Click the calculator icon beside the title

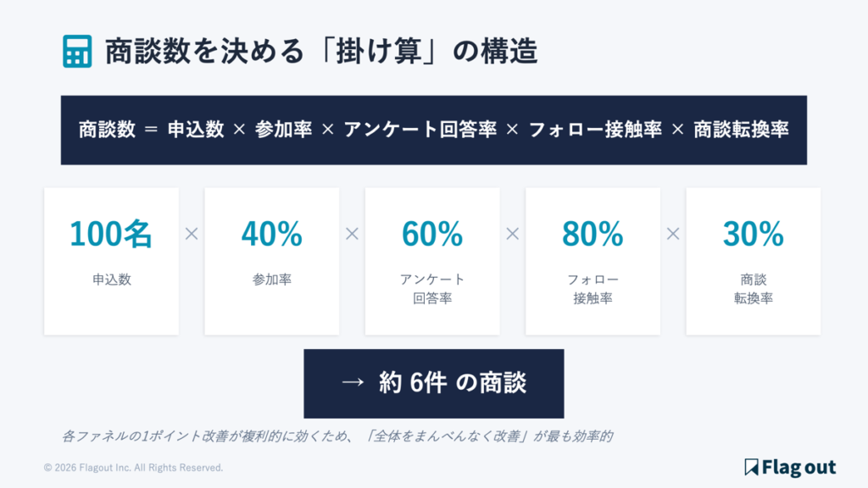coord(77,52)
